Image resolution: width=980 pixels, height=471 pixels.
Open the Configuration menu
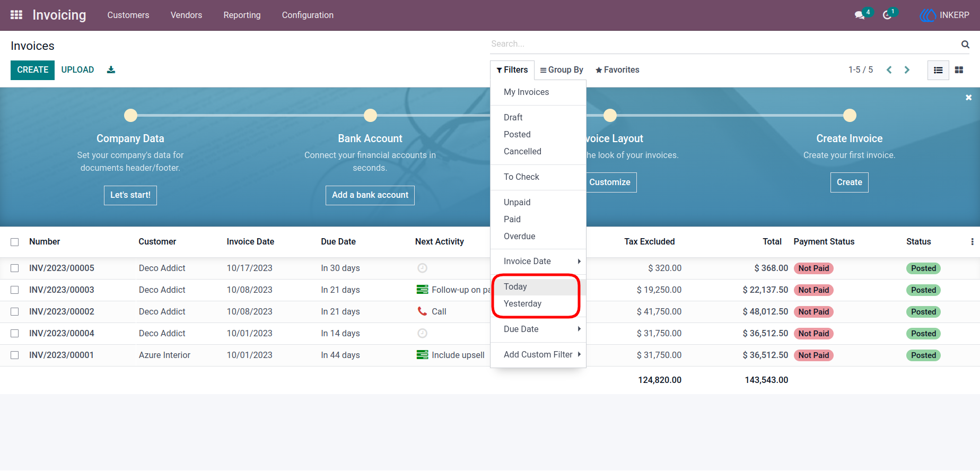pyautogui.click(x=308, y=15)
